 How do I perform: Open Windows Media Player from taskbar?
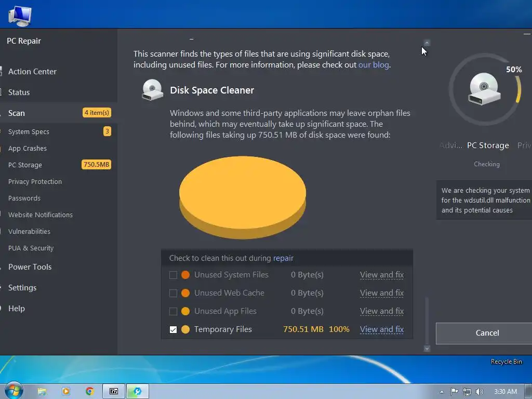pyautogui.click(x=66, y=391)
